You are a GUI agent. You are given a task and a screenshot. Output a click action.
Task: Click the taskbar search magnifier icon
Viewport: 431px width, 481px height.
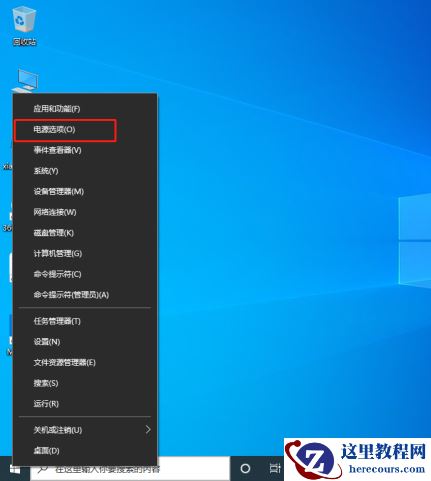click(x=43, y=469)
